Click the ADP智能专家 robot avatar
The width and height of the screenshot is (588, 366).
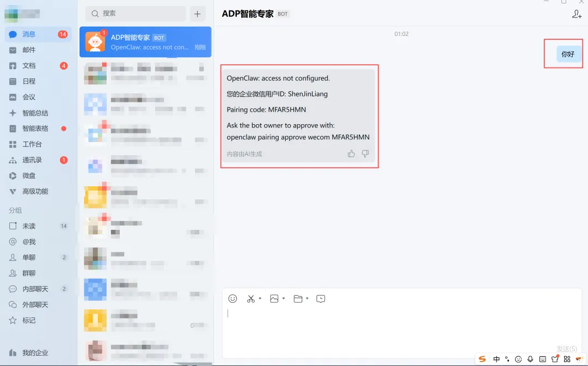point(95,41)
